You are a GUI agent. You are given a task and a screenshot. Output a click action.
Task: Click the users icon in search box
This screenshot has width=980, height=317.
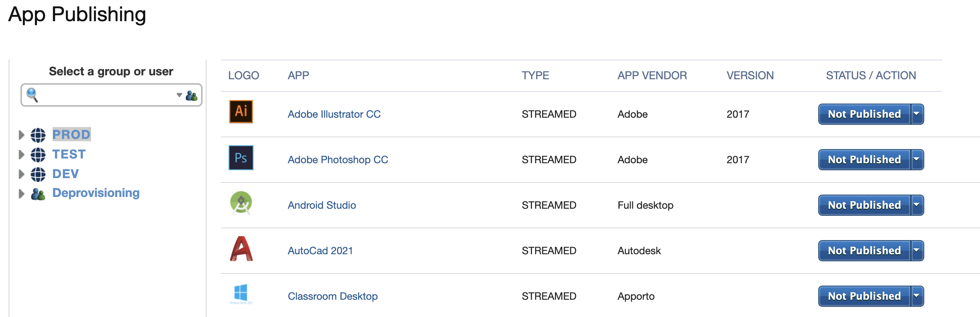192,95
